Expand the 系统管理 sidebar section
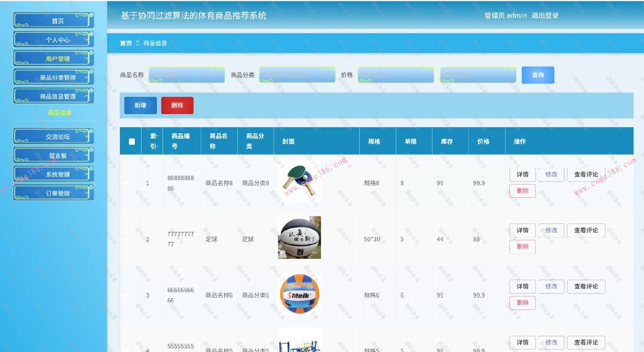This screenshot has width=644, height=352. click(x=53, y=174)
